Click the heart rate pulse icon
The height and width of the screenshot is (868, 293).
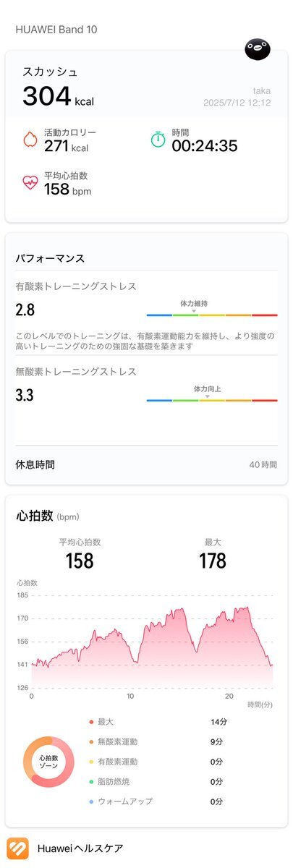pos(30,183)
